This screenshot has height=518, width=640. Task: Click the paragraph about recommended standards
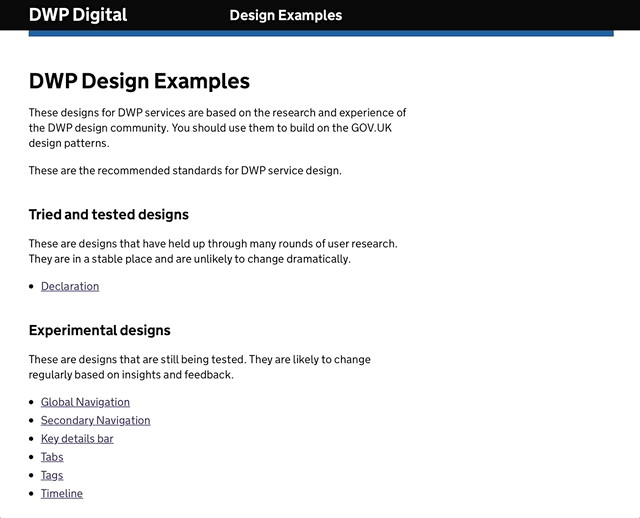click(185, 171)
